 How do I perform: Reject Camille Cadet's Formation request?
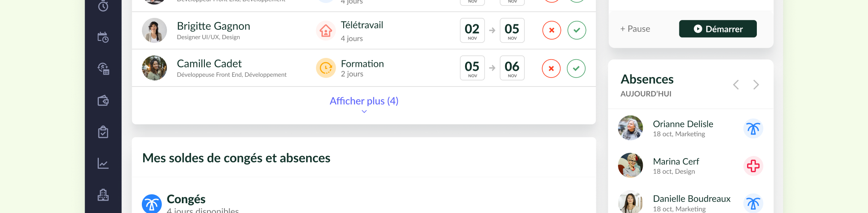(551, 68)
